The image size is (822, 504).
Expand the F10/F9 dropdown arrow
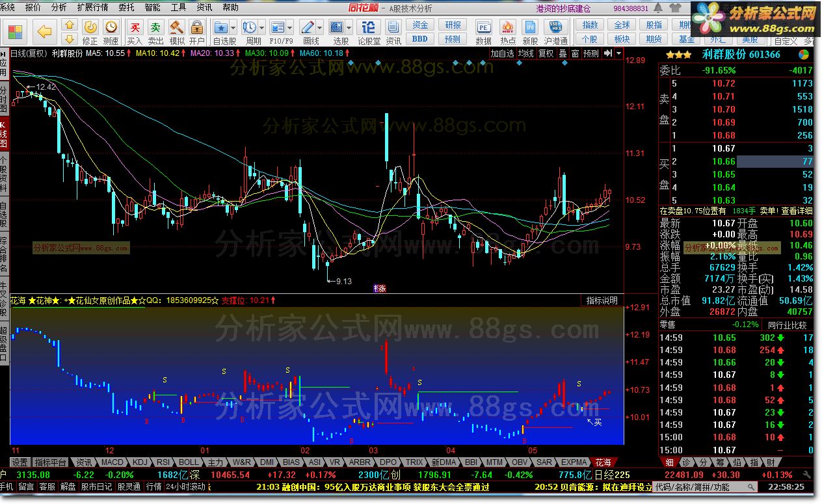click(x=290, y=27)
